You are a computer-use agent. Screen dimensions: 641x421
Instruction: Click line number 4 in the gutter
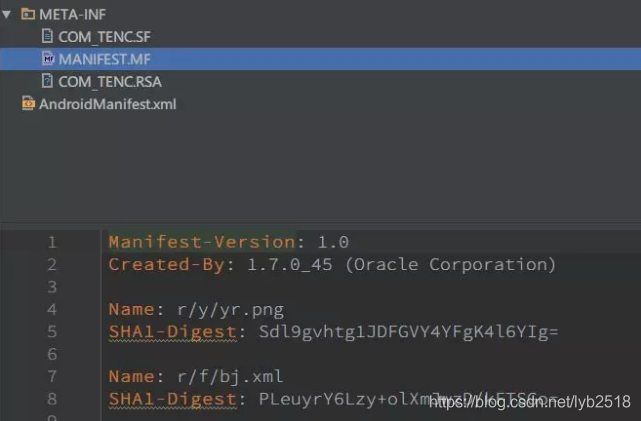pyautogui.click(x=52, y=309)
